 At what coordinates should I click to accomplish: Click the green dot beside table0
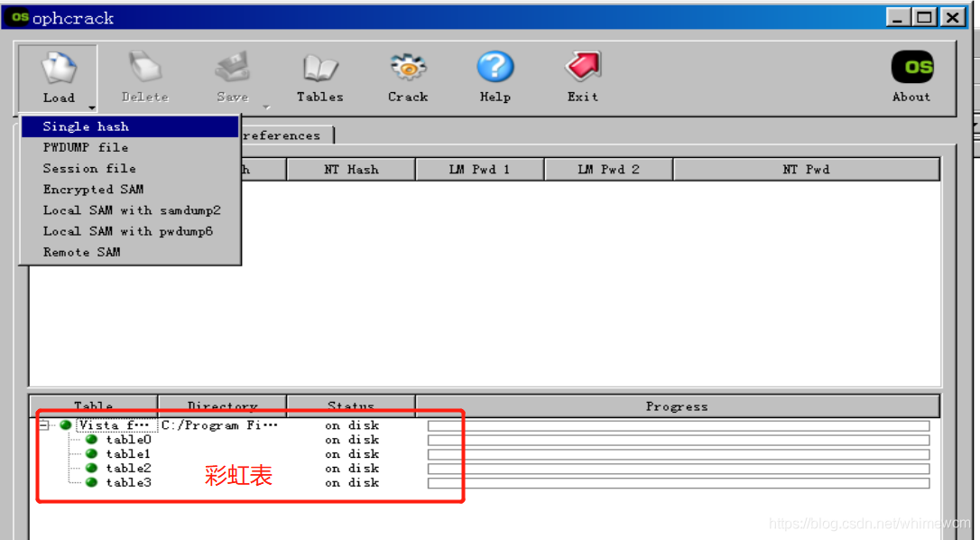[92, 439]
